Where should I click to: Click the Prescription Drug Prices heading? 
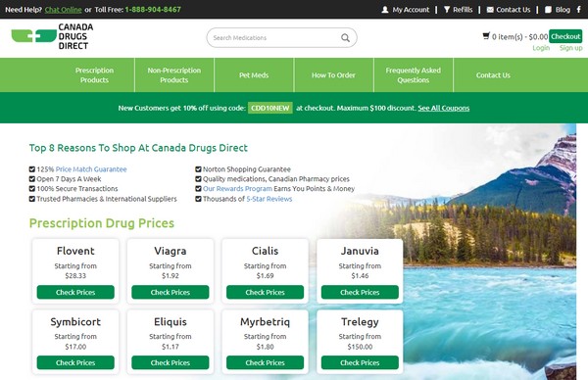[102, 223]
